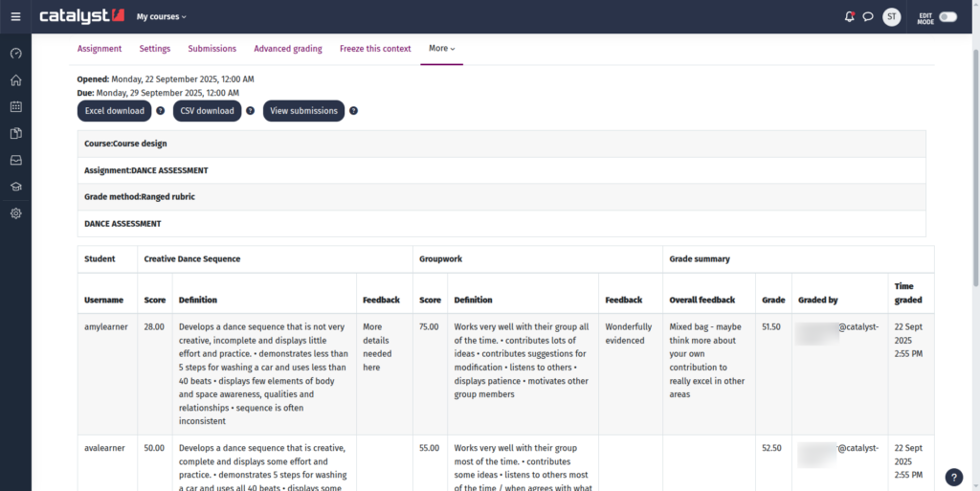Switch to the Settings tab
Viewport: 980px width, 491px height.
coord(155,49)
